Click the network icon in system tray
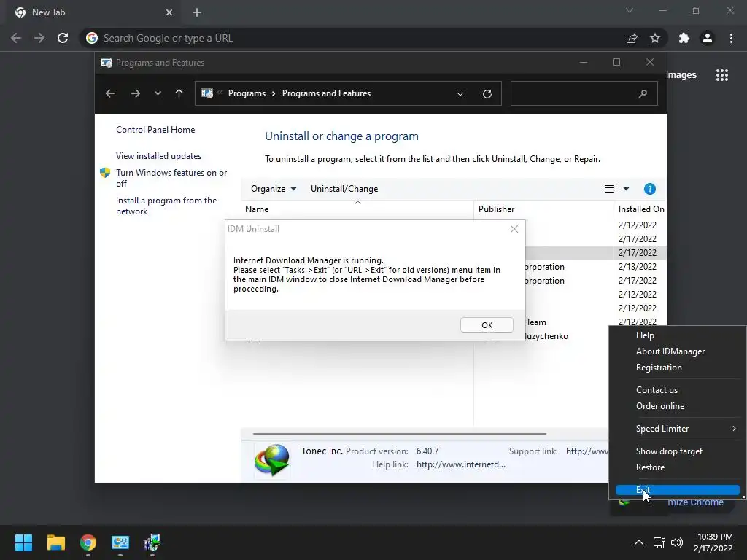This screenshot has width=747, height=560. pos(659,542)
